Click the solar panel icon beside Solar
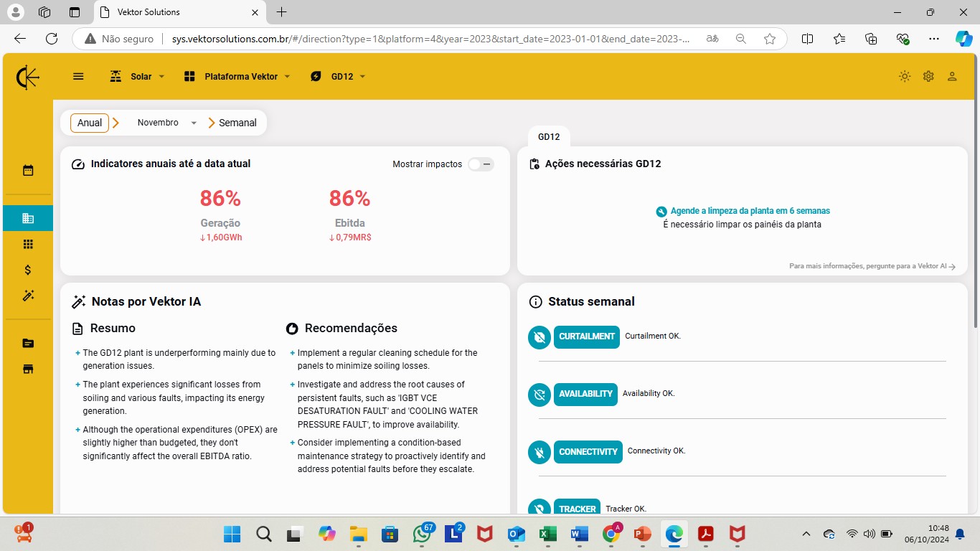Screen dimensions: 980x551 [x=116, y=77]
